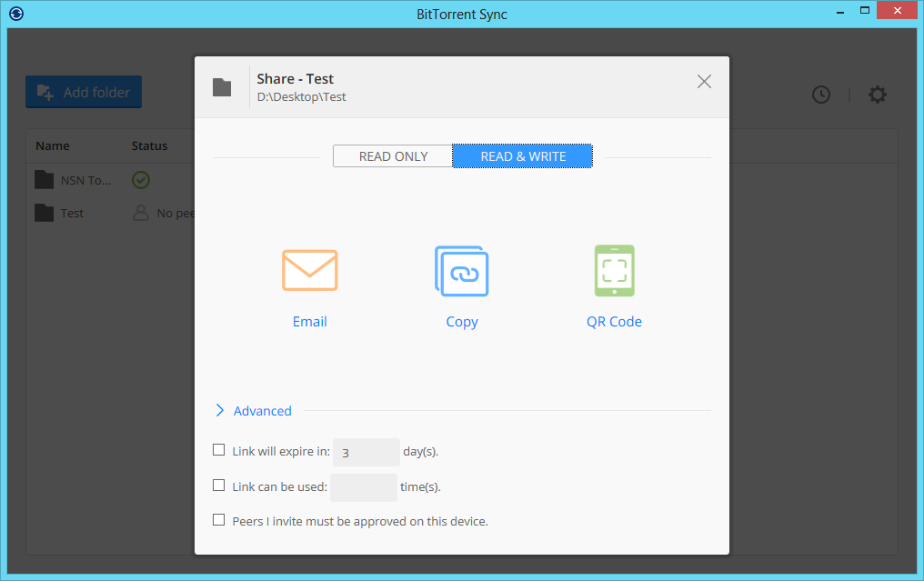Enable the Link will expire checkbox
The width and height of the screenshot is (924, 581).
click(218, 450)
